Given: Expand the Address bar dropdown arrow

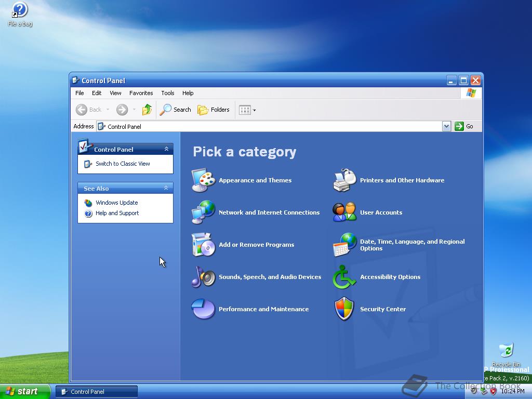Looking at the screenshot, I should [446, 126].
